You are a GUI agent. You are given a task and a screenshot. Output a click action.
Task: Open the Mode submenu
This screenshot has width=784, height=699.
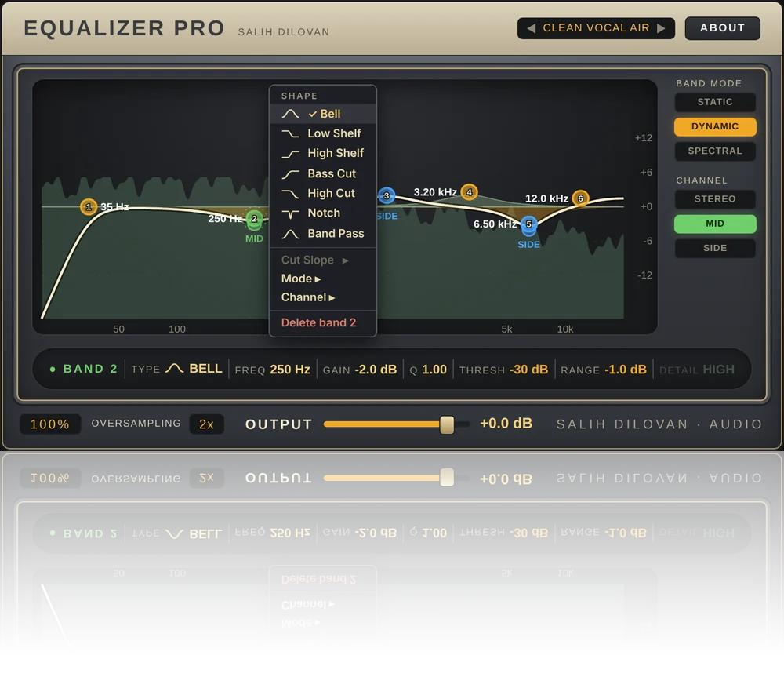[323, 279]
